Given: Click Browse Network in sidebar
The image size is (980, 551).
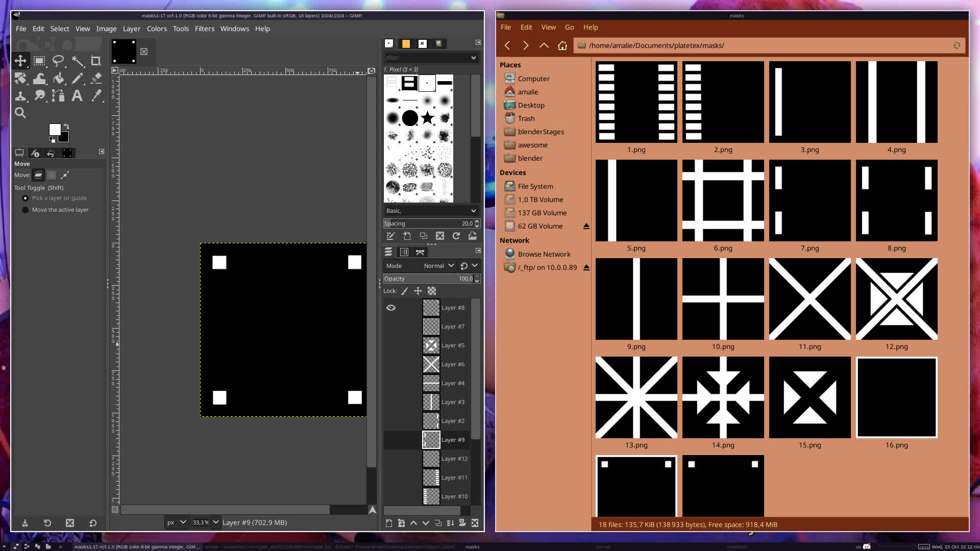Looking at the screenshot, I should click(x=544, y=254).
